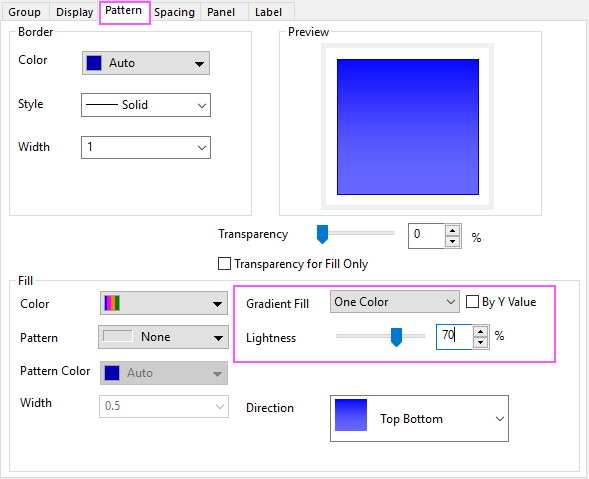Viewport: 589px width, 479px height.
Task: Open the Display tab
Action: coord(74,12)
